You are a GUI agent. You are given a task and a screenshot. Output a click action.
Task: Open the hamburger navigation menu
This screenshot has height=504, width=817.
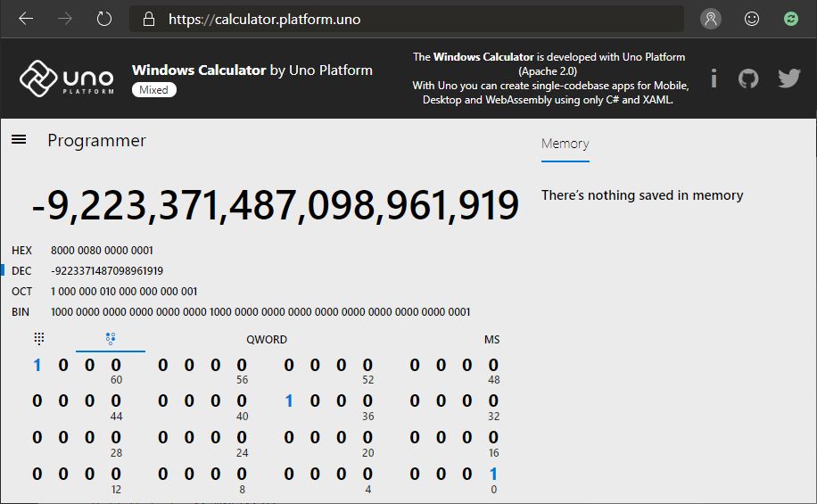click(19, 140)
